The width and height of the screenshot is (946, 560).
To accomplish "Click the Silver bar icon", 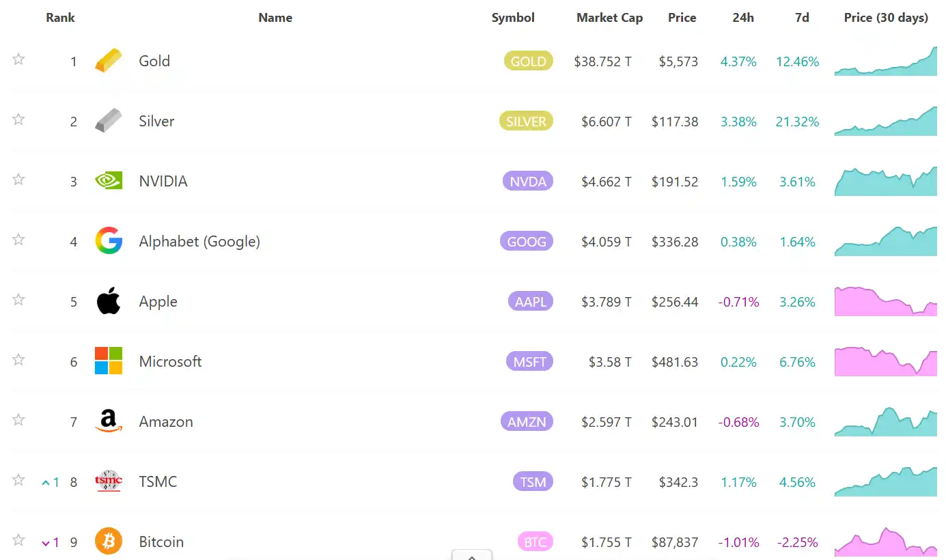I will (109, 121).
